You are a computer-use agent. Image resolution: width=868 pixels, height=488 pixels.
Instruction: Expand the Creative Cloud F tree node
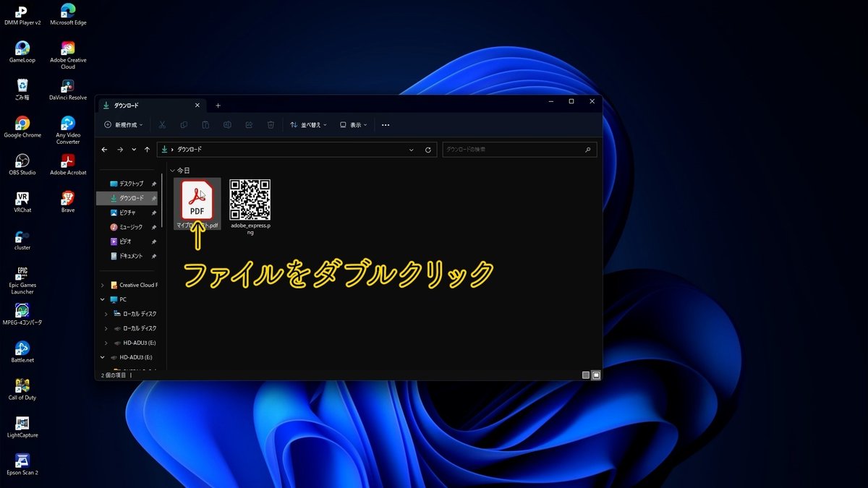click(103, 285)
